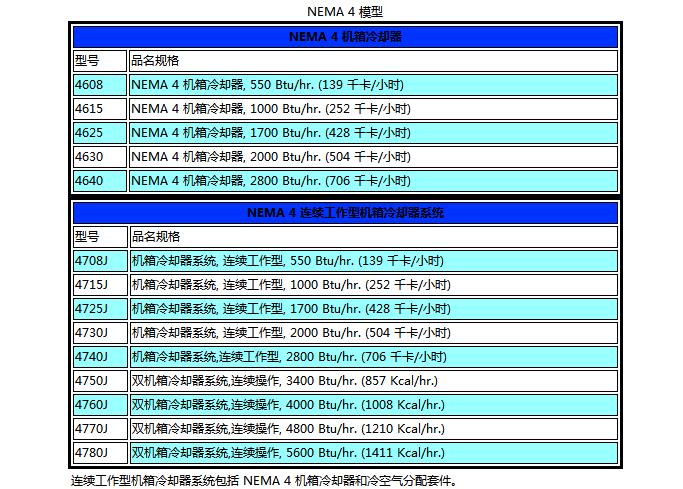The height and width of the screenshot is (489, 683).
Task: Select model cell 4770J
Action: pyautogui.click(x=100, y=429)
